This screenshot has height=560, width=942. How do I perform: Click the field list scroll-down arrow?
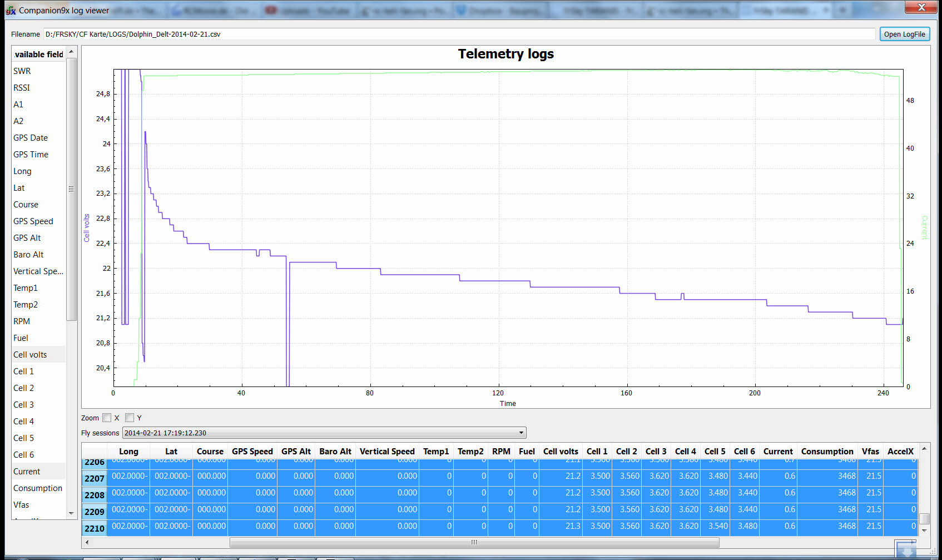pyautogui.click(x=71, y=513)
